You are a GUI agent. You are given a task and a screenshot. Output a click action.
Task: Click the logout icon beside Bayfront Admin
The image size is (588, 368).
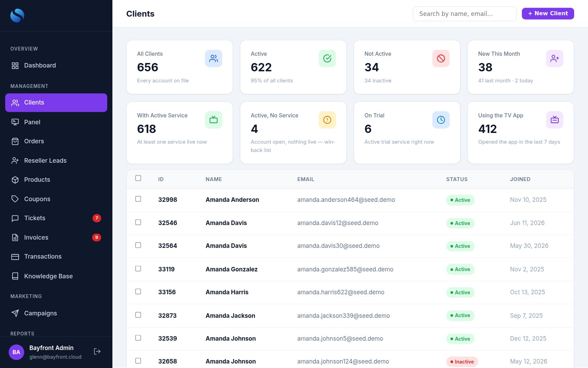pyautogui.click(x=97, y=351)
